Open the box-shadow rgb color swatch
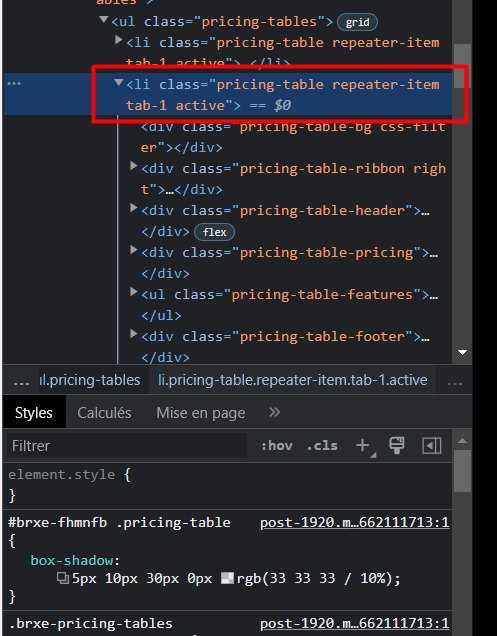Viewport: 497px width, 636px height. (x=227, y=578)
